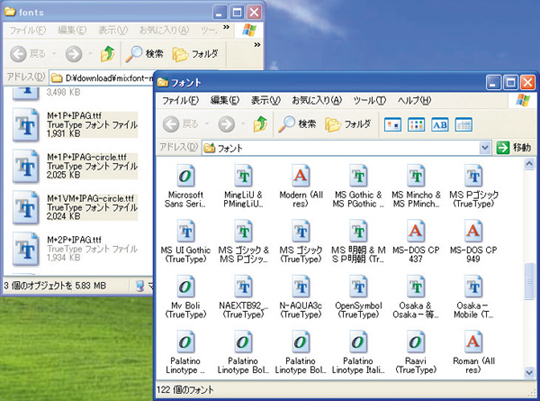Viewport: 540px width, 401px height.
Task: Select the first Palatino Linotype font icon
Action: click(185, 342)
